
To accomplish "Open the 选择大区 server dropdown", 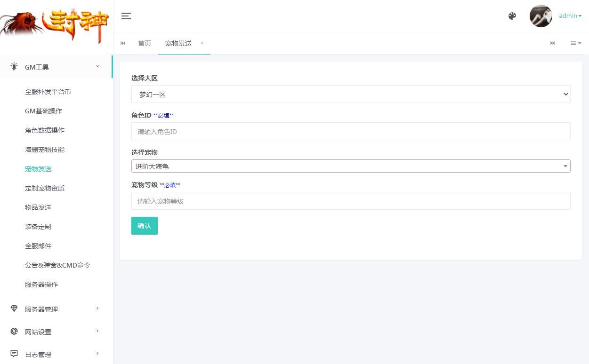I will tap(351, 94).
